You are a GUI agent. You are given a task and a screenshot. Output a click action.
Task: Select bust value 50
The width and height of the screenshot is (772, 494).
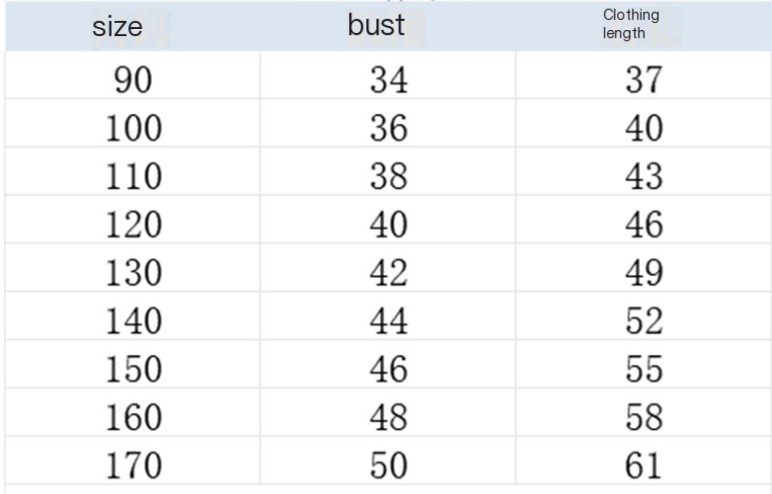(389, 466)
